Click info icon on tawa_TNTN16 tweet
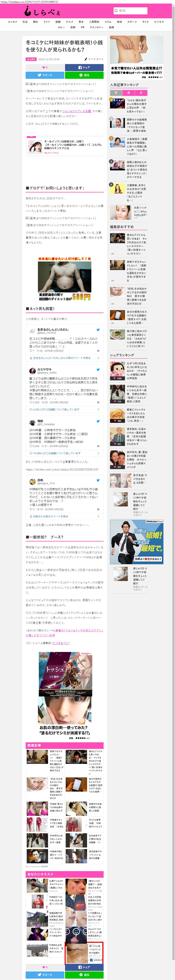The image size is (175, 980). click(98, 351)
